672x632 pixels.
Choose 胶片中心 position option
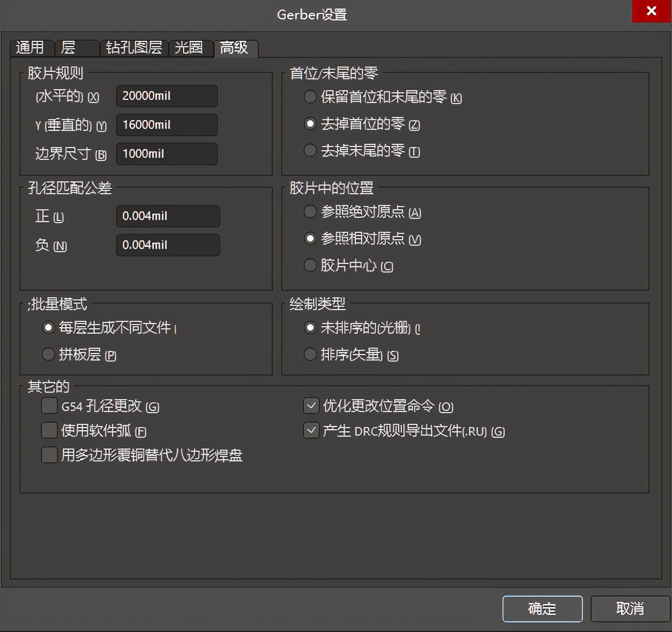pyautogui.click(x=310, y=265)
